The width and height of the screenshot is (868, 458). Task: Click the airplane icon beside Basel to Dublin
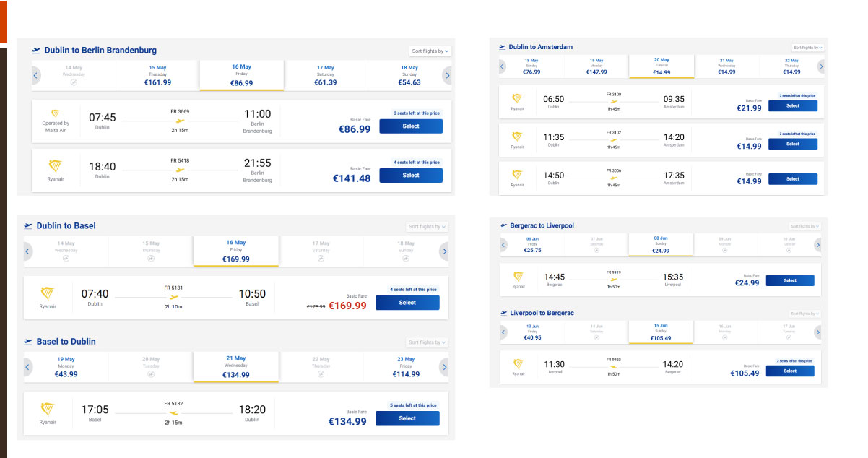(29, 341)
